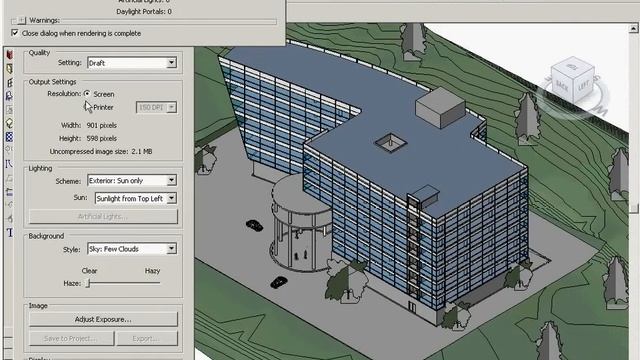This screenshot has height=360, width=640.
Task: Click the 'Daylight Portals: 0' text
Action: (144, 11)
